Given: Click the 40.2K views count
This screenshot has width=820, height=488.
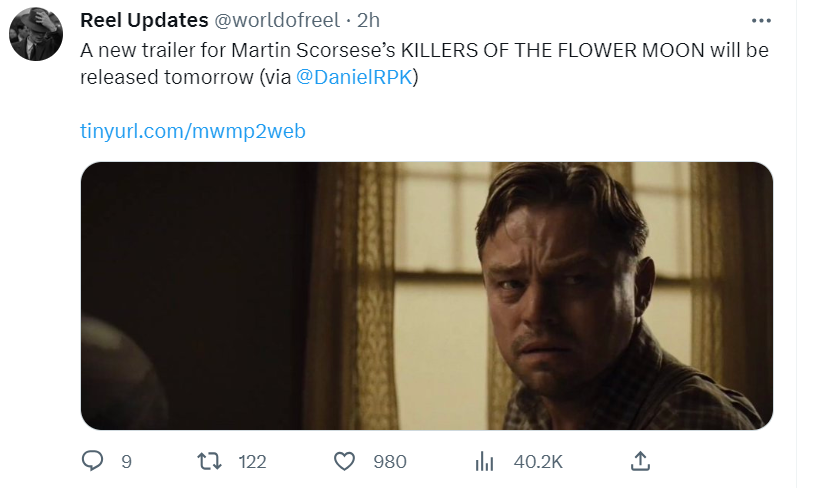Looking at the screenshot, I should [x=538, y=461].
